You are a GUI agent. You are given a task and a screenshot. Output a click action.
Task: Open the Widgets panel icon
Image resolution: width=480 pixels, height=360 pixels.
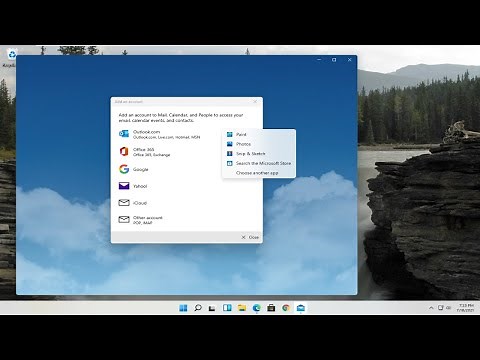227,308
